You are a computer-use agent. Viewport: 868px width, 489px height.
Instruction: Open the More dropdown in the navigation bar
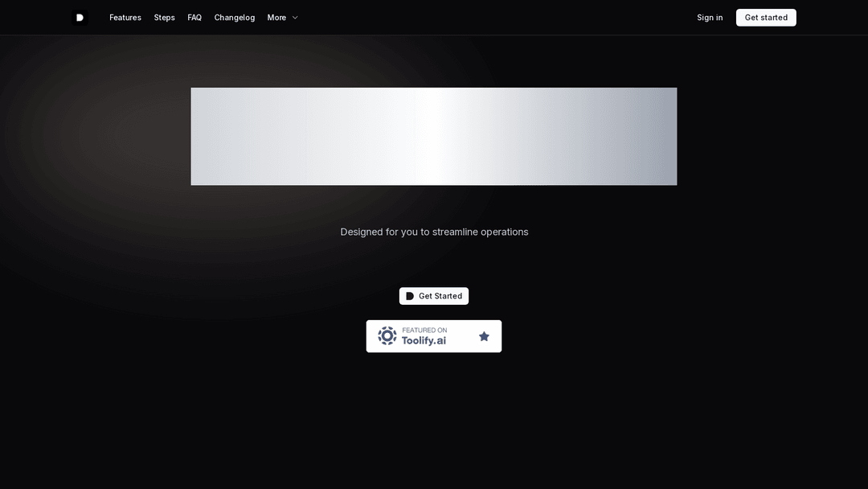[x=282, y=17]
